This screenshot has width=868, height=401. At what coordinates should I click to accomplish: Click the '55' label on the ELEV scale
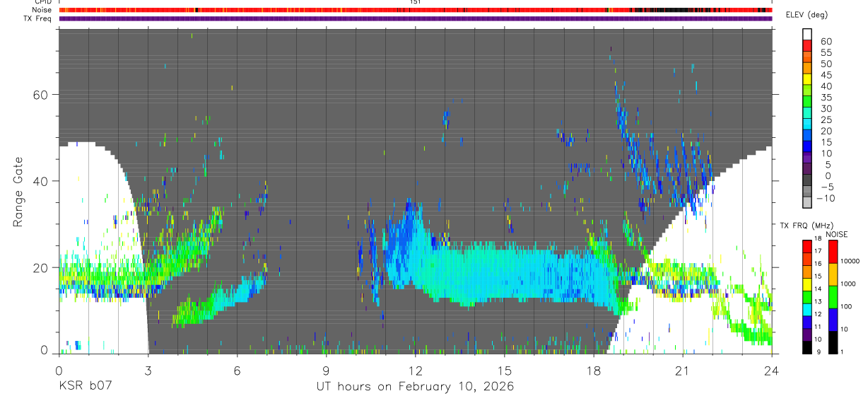pyautogui.click(x=826, y=53)
